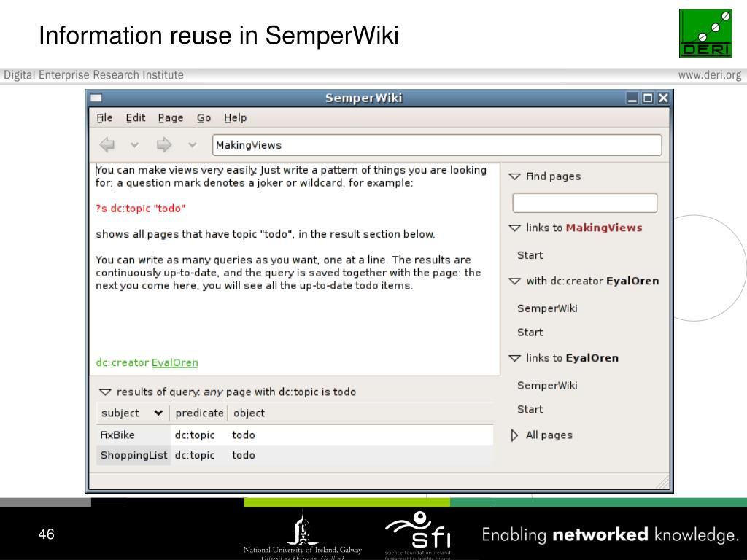The image size is (747, 560).
Task: Click the dc:topic cell in FixBike row
Action: click(x=194, y=435)
